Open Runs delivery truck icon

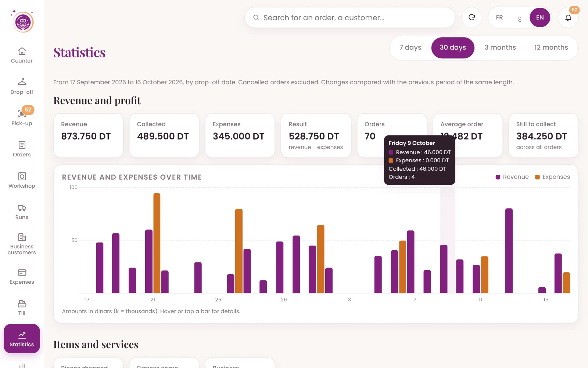coord(22,208)
